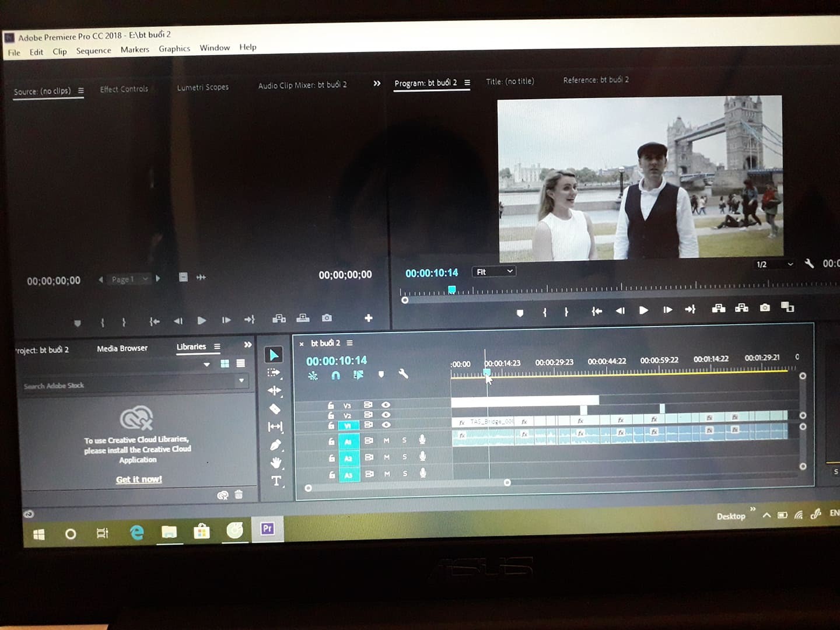Switch to Effect Controls tab
This screenshot has height=630, width=840.
pyautogui.click(x=124, y=89)
